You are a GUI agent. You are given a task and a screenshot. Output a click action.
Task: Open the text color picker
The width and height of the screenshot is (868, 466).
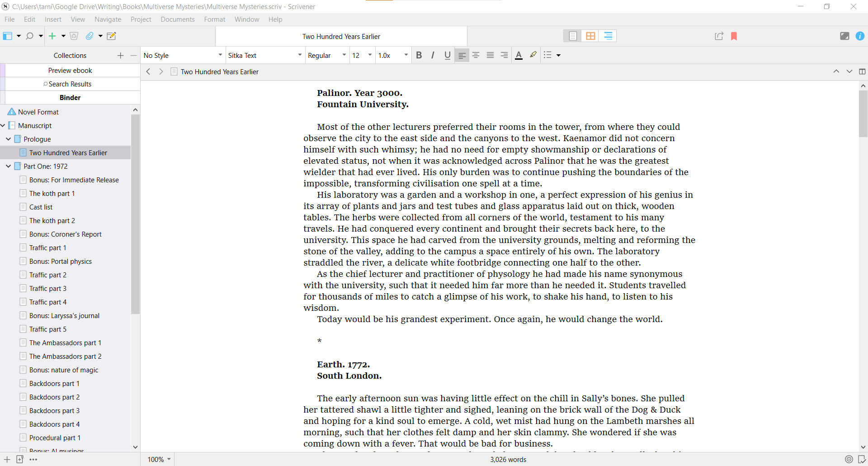click(519, 55)
